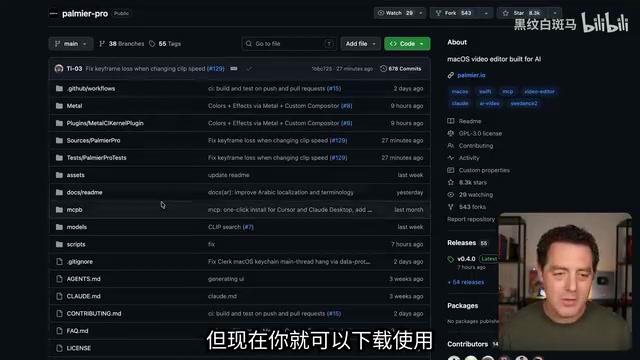Open Ti-03 author name link
This screenshot has height=360, width=640.
pyautogui.click(x=74, y=69)
